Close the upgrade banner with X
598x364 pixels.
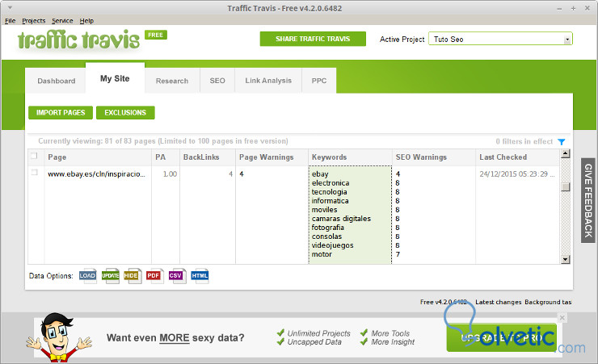click(x=562, y=317)
